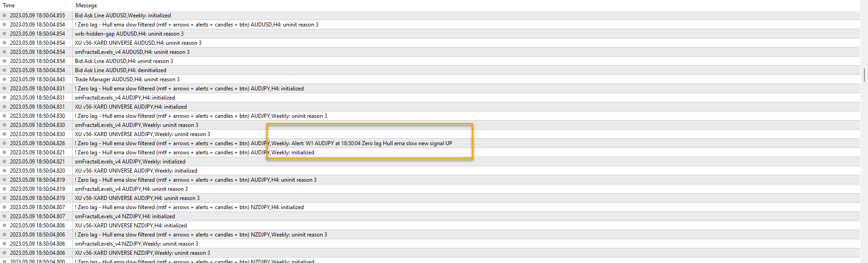Screen dimensions: 868x263
Task: Select the XU v56-XARD UNIVERSE AUDJPY,Weekly initialized line
Action: pos(136,171)
